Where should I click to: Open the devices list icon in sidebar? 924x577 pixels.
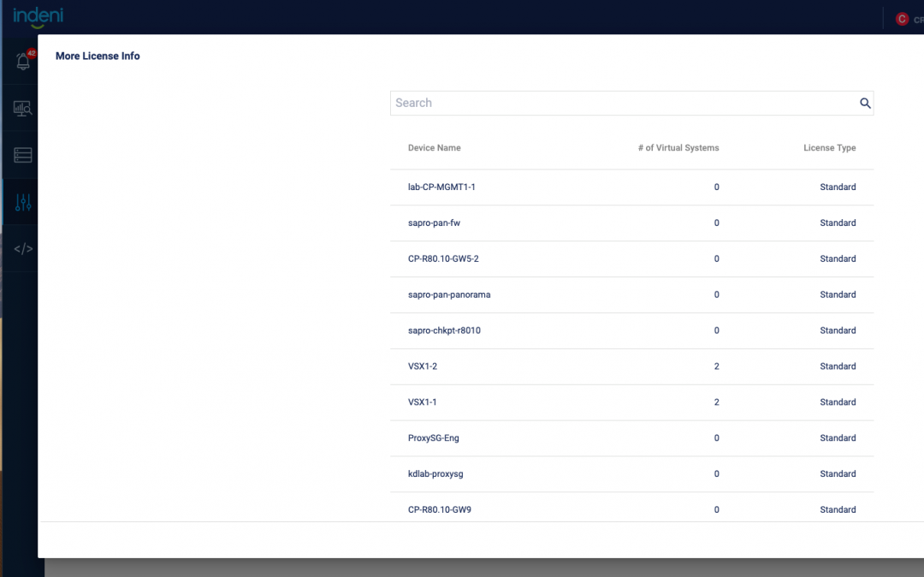point(23,155)
